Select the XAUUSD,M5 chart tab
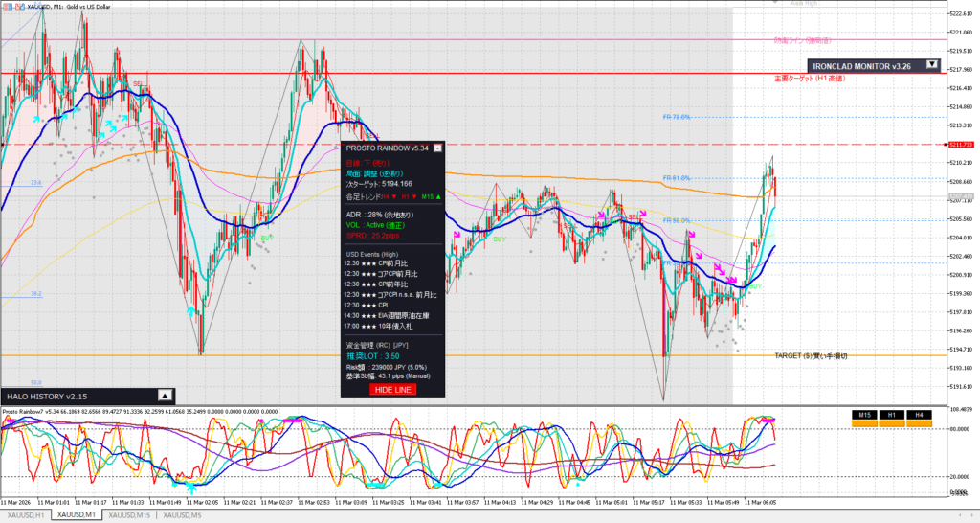Viewport: 980px width, 523px height. click(181, 516)
